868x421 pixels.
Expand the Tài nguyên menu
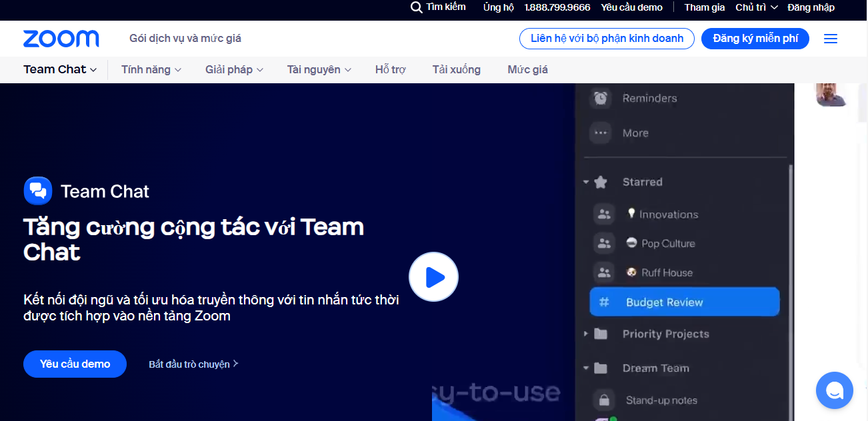pyautogui.click(x=319, y=69)
